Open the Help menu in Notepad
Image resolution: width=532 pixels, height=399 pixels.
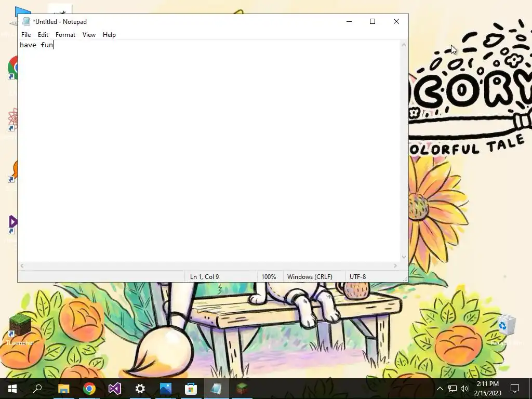click(109, 35)
